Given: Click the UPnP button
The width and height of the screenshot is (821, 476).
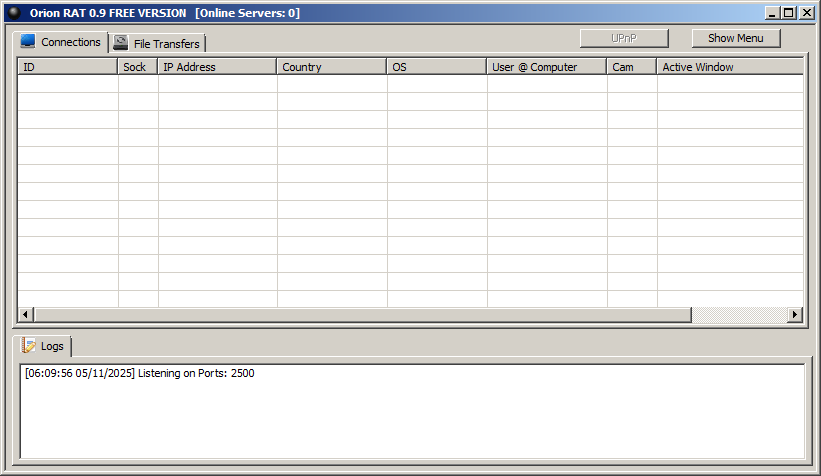Looking at the screenshot, I should click(x=624, y=38).
